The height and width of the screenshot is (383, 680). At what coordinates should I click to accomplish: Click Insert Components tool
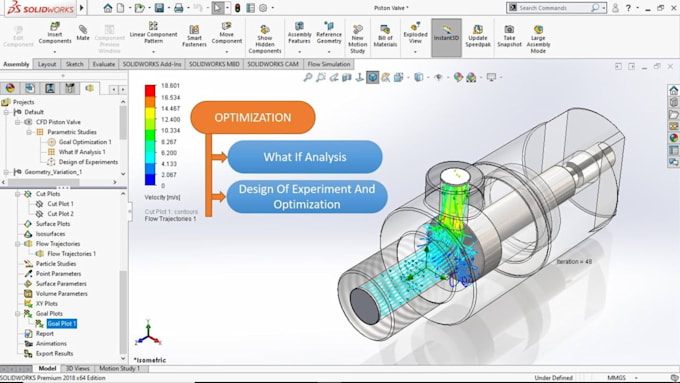55,34
